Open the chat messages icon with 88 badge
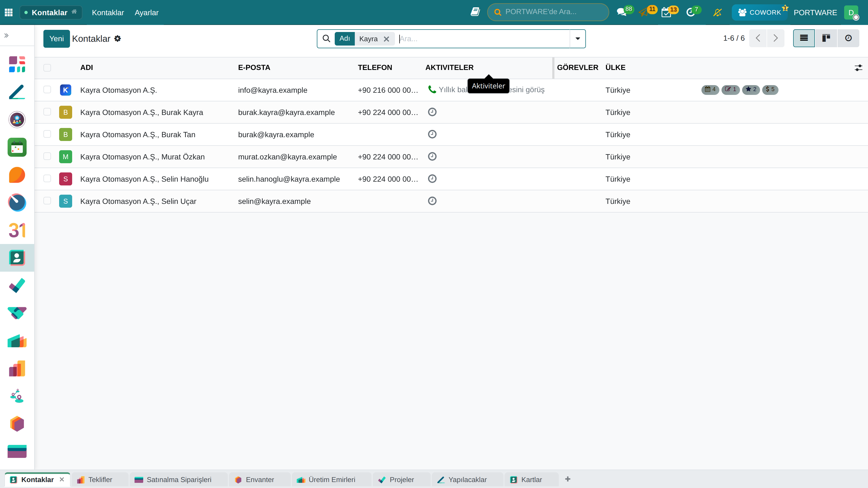Image resolution: width=868 pixels, height=488 pixels. 622,12
